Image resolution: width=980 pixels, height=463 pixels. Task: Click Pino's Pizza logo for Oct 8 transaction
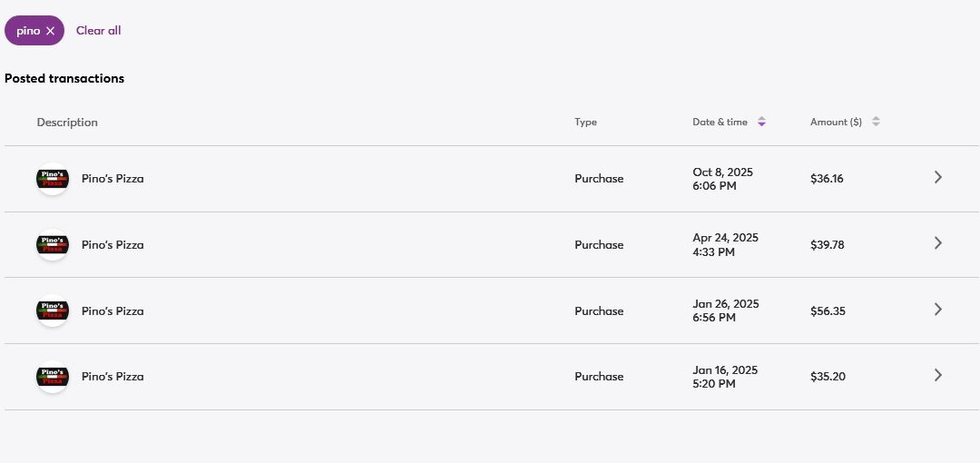coord(53,179)
